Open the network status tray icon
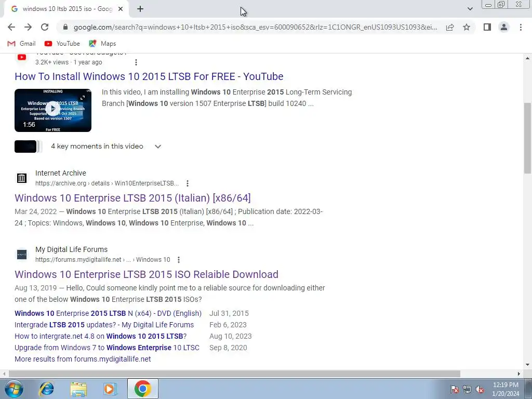This screenshot has height=399, width=532. point(467,390)
